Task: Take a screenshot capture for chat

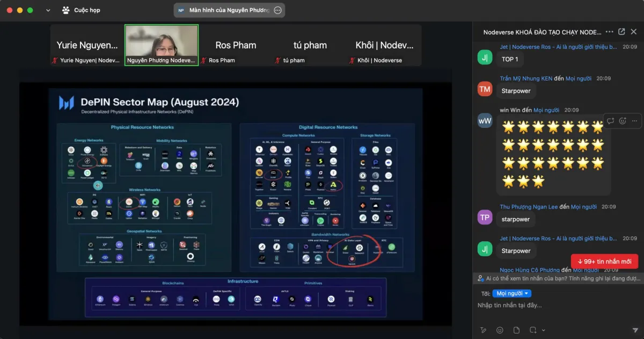Action: [533, 330]
